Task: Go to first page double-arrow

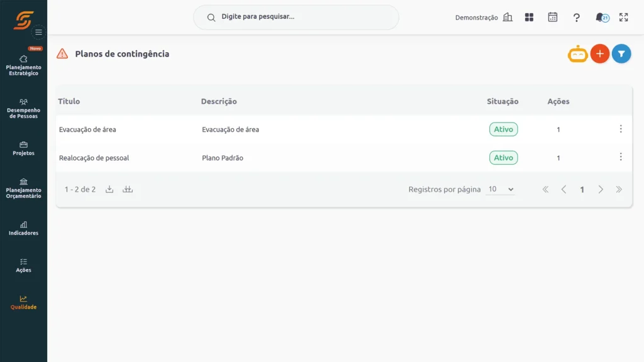Action: [x=545, y=189]
